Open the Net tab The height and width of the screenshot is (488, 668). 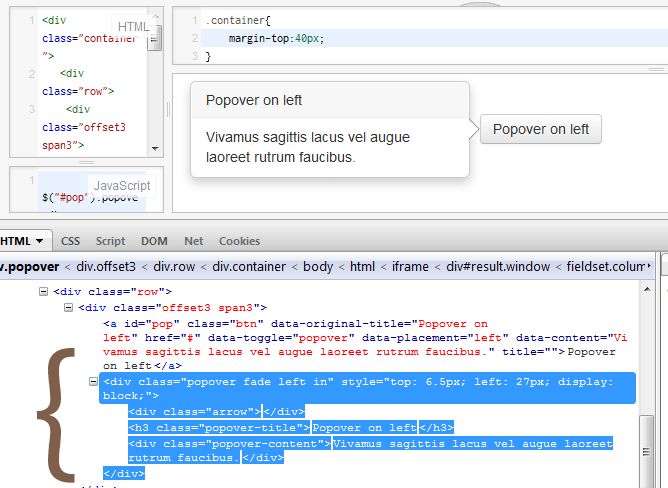[193, 241]
